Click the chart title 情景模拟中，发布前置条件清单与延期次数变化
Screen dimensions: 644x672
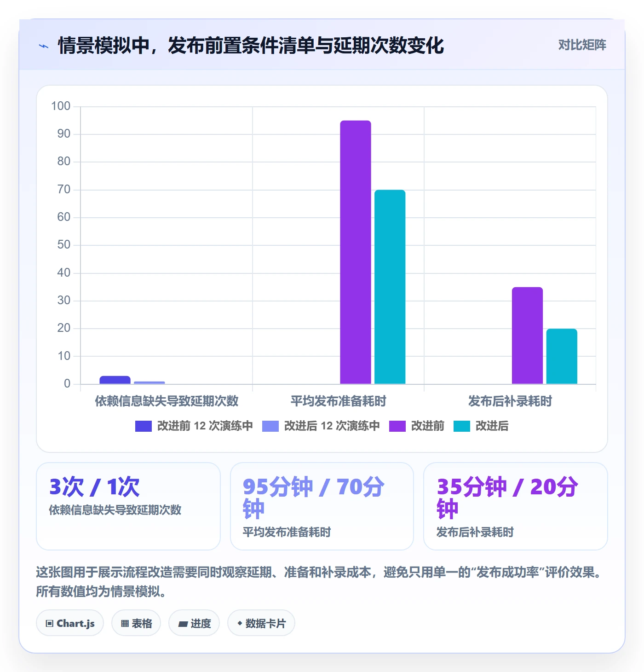251,46
